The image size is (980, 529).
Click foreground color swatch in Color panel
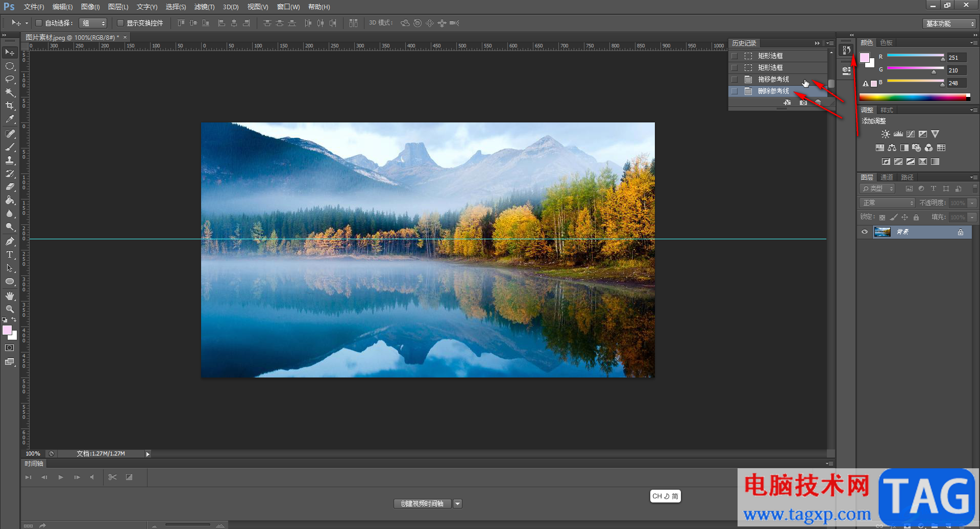click(x=865, y=58)
